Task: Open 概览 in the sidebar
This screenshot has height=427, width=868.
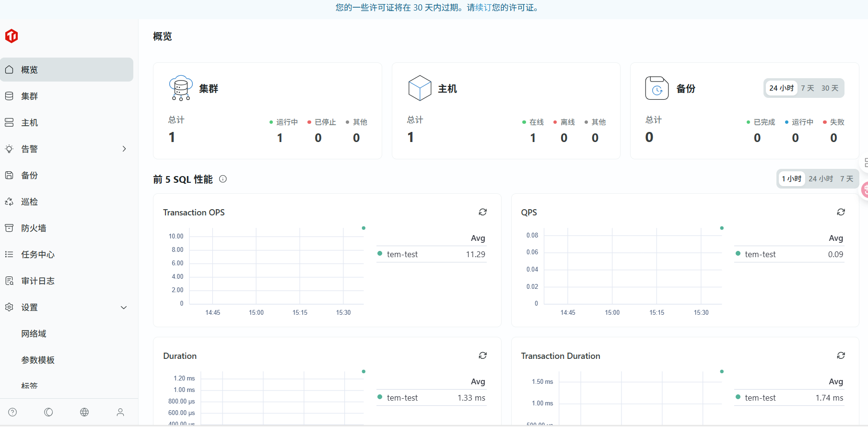Action: click(67, 70)
